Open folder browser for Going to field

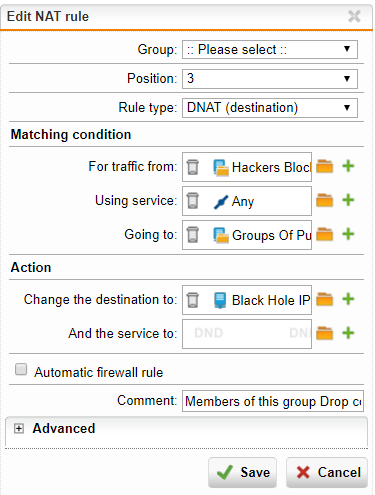(325, 234)
